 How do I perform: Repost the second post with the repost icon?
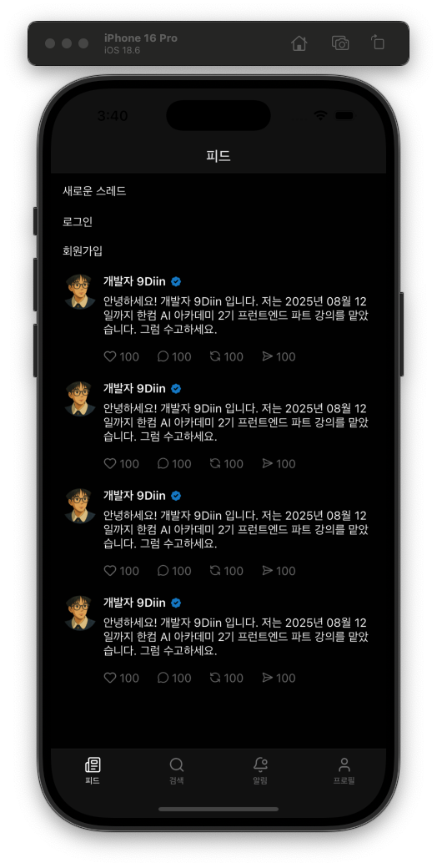click(215, 464)
